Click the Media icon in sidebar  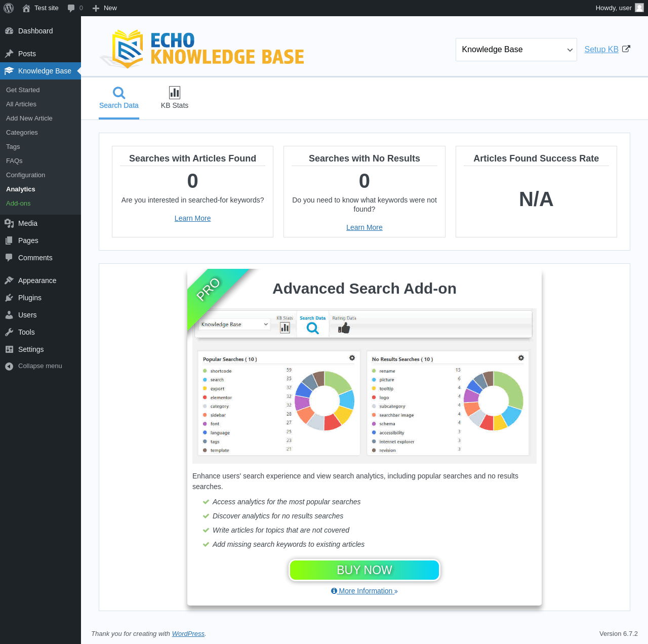click(x=9, y=223)
